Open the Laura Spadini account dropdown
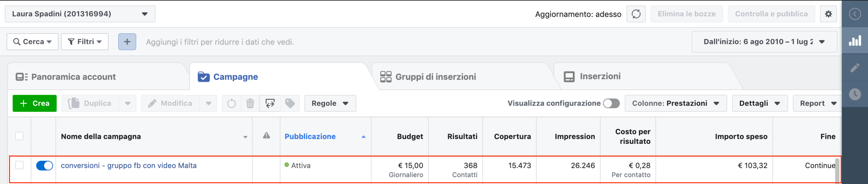 click(80, 14)
